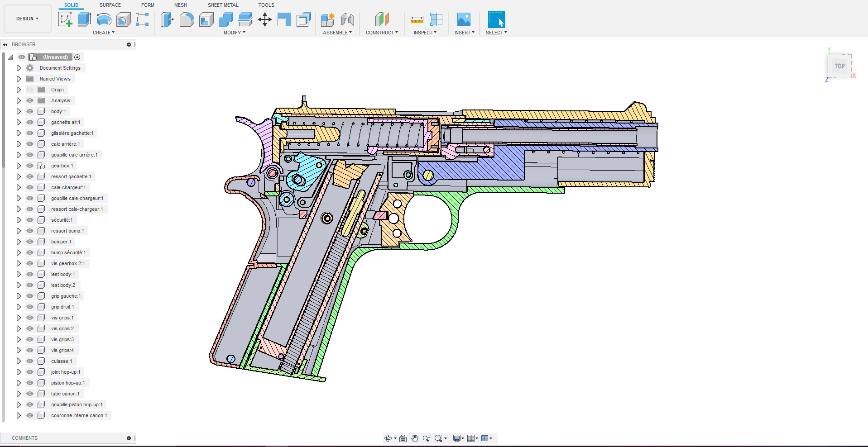Open the CONSTRUCT menu
This screenshot has height=447, width=868.
pos(382,33)
